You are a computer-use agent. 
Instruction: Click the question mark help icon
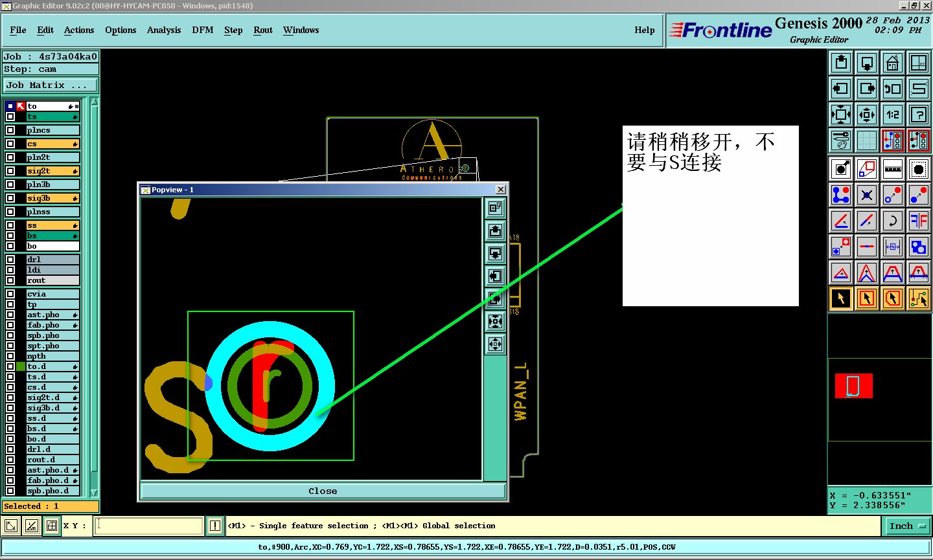click(919, 115)
